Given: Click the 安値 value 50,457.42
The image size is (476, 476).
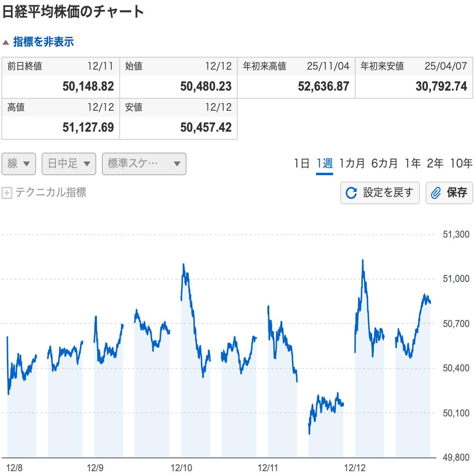Looking at the screenshot, I should [x=206, y=127].
